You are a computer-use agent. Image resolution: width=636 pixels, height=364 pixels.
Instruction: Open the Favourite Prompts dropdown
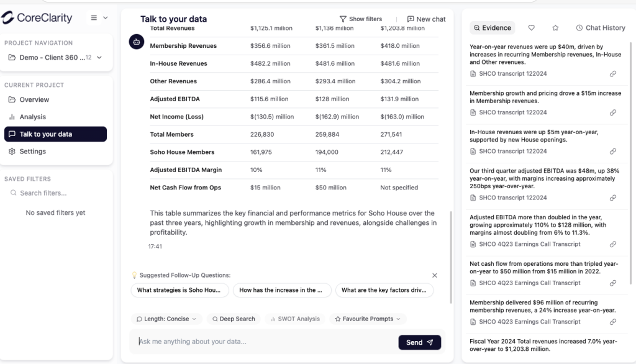coord(368,319)
